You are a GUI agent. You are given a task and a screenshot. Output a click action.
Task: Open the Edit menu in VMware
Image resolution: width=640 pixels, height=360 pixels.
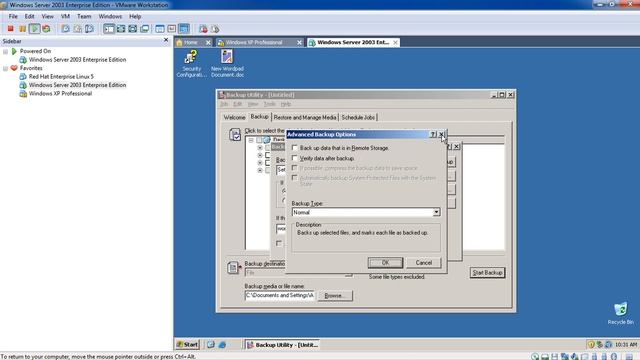pyautogui.click(x=29, y=16)
